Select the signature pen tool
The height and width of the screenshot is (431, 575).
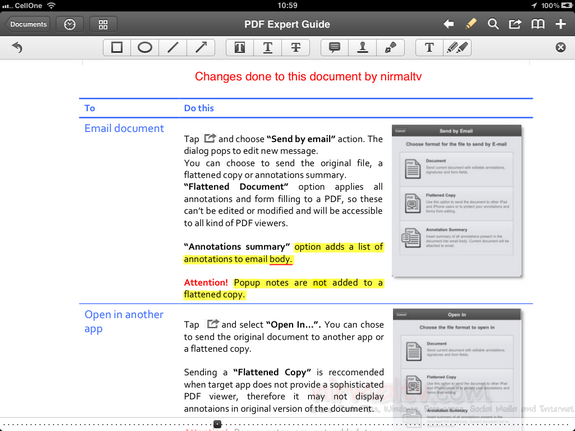click(x=391, y=48)
